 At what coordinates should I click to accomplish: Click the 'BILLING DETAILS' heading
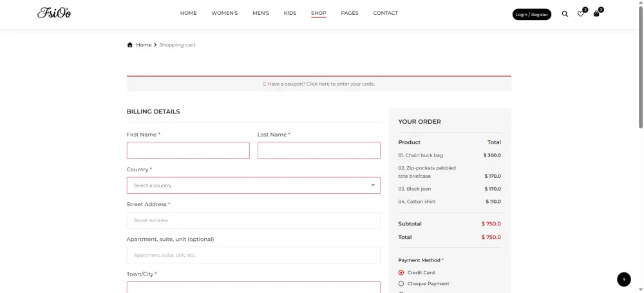coord(153,111)
